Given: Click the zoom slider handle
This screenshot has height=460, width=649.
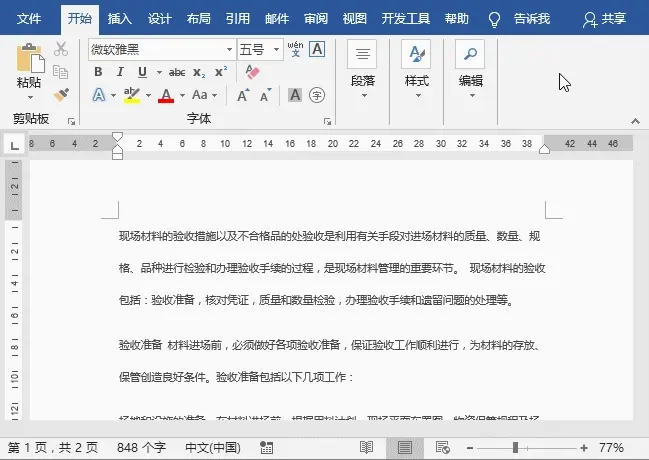Looking at the screenshot, I should pyautogui.click(x=515, y=448).
